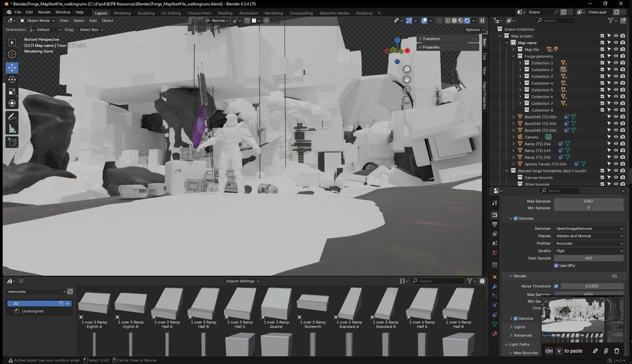Open the outliner filter funnel
Screen dimensions: 632x364
611,21
